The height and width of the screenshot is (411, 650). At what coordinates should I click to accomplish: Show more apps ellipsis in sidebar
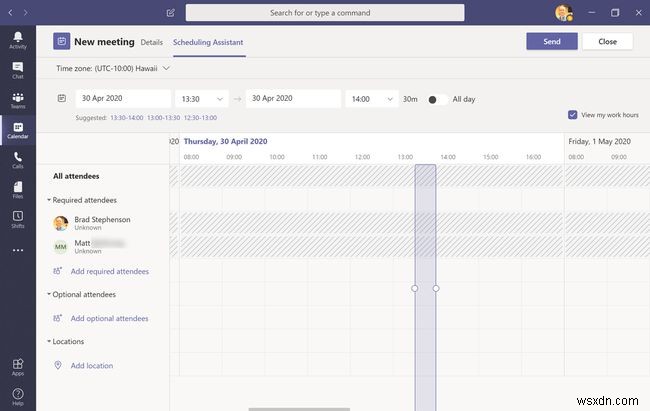click(18, 250)
